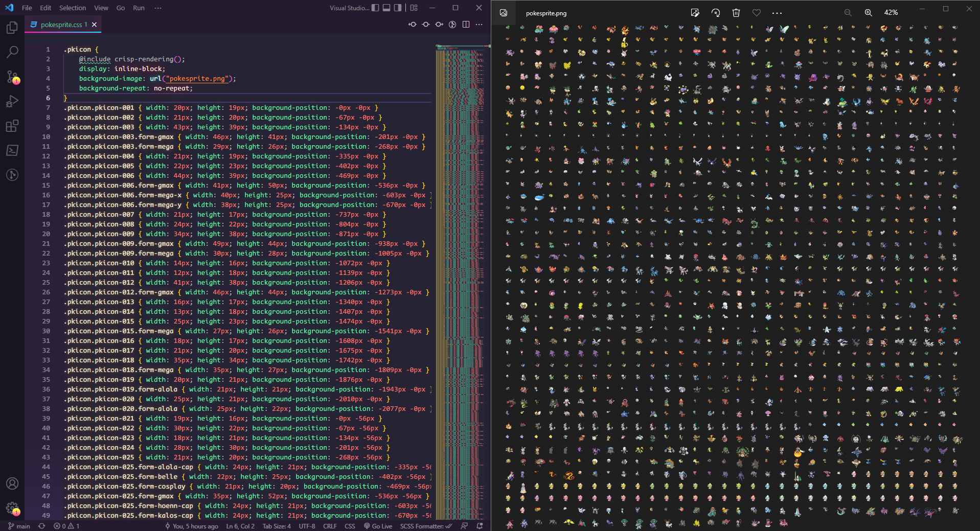Open the Explorer view in VS Code
The image size is (980, 531).
click(12, 28)
